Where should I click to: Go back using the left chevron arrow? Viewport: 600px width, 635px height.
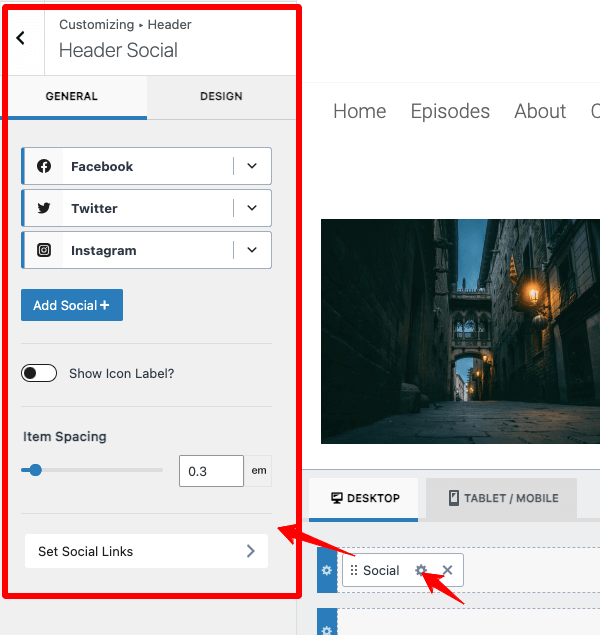[21, 38]
